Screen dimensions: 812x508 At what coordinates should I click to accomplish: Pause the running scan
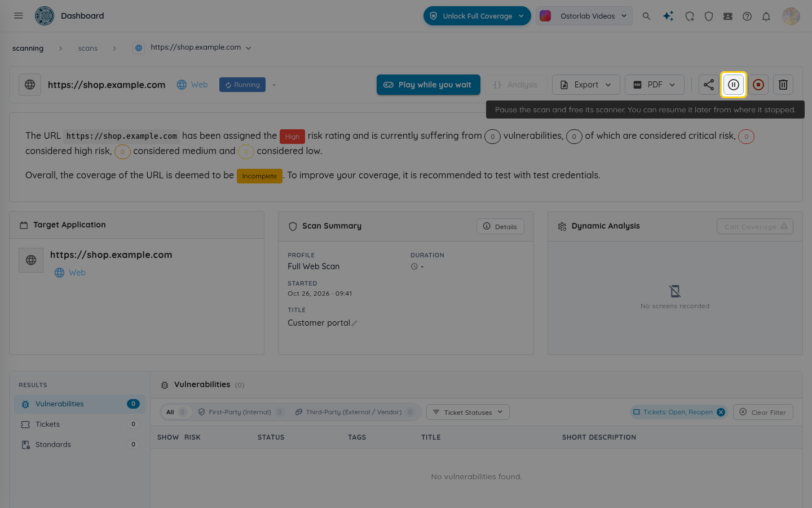(x=734, y=85)
